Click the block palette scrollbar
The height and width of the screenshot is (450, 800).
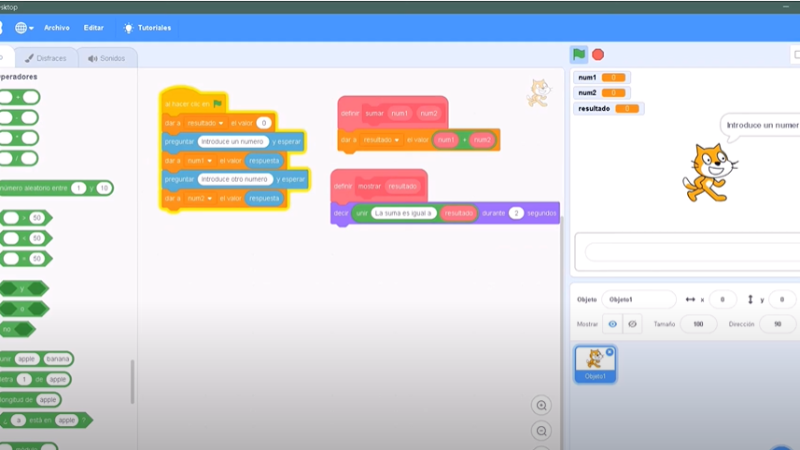[x=133, y=382]
